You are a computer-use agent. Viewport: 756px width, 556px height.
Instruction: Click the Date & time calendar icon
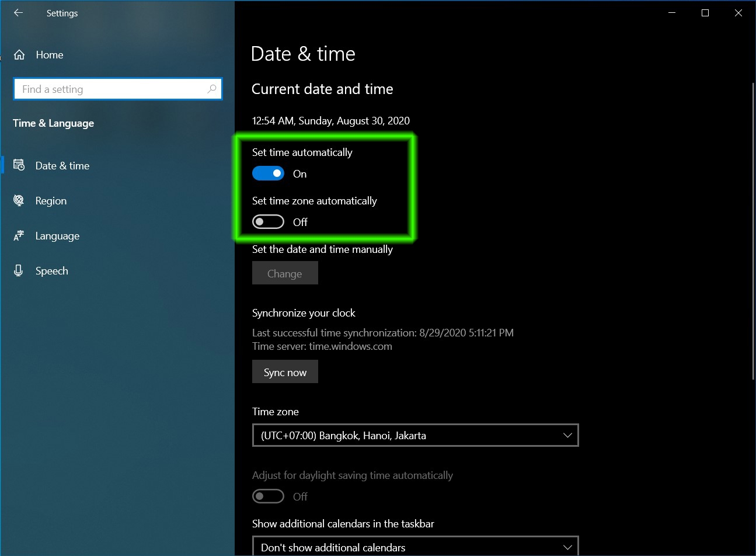tap(19, 165)
